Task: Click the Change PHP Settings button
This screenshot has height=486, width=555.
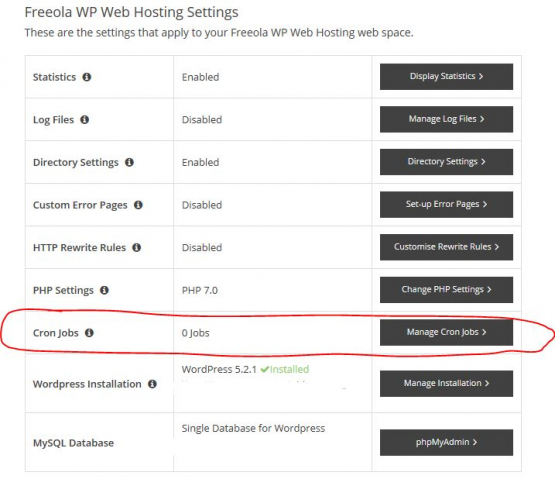Action: tap(446, 290)
